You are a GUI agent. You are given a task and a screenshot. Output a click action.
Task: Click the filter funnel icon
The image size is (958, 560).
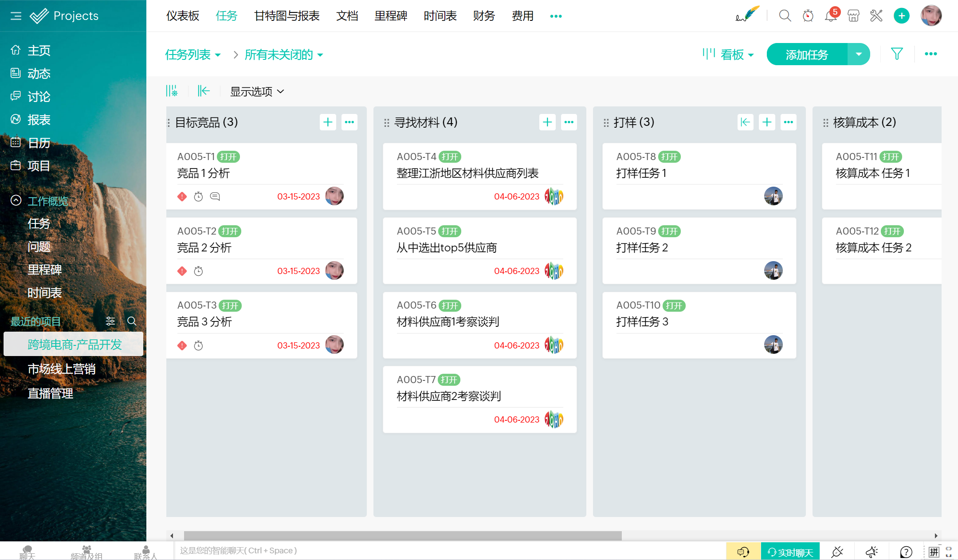point(897,54)
